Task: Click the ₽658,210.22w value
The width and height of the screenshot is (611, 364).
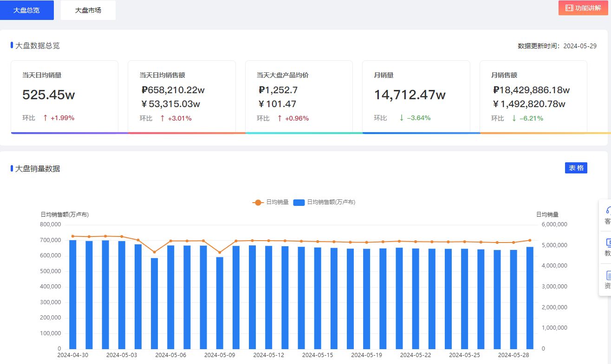Action: click(173, 90)
